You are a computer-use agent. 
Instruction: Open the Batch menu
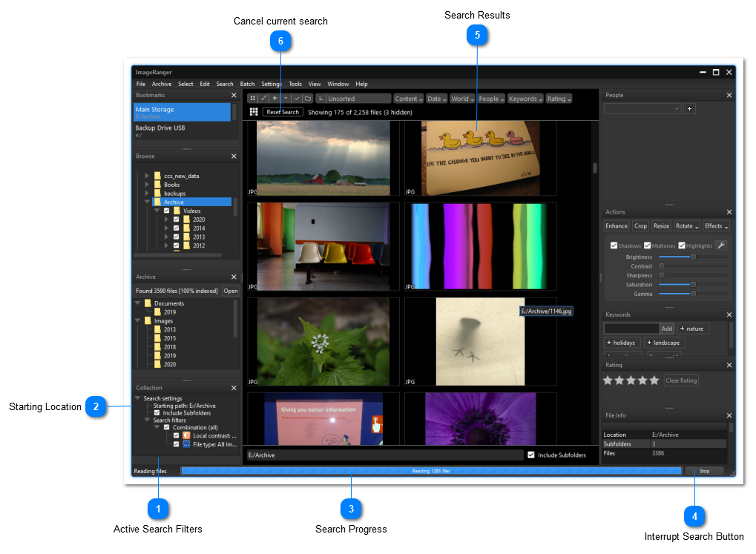[x=247, y=85]
